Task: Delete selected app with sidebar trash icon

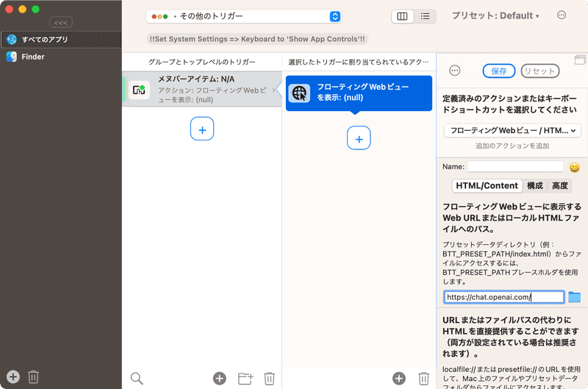Action: 33,376
